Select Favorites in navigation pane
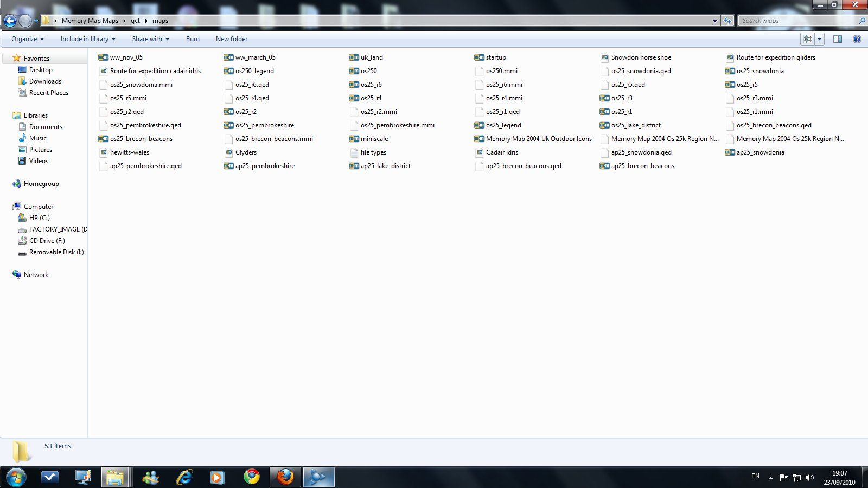The height and width of the screenshot is (488, 868). click(x=36, y=59)
